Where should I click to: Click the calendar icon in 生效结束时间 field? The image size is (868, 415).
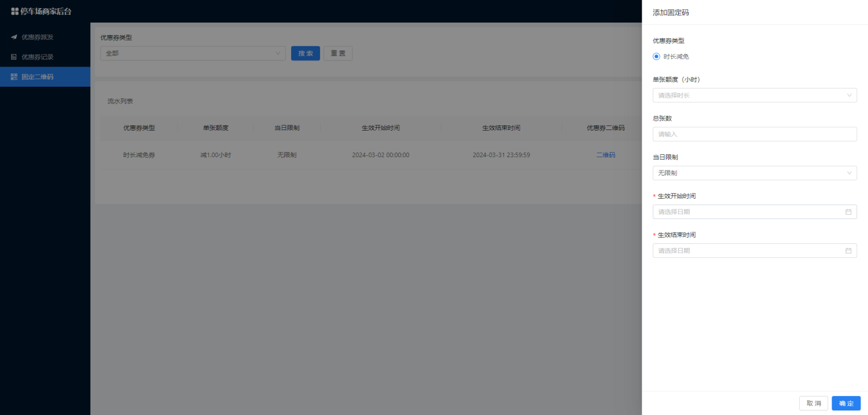(x=848, y=251)
